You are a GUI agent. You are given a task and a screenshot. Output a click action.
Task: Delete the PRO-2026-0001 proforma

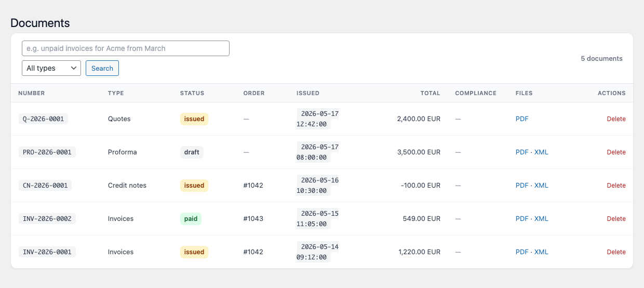tap(616, 152)
